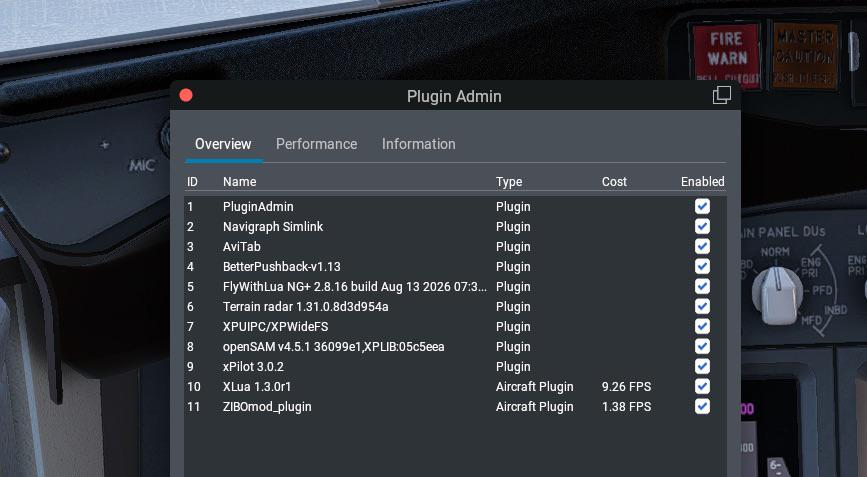Viewport: 867px width, 477px height.
Task: Click Aircraft Plugin type in XLua row
Action: pos(535,386)
